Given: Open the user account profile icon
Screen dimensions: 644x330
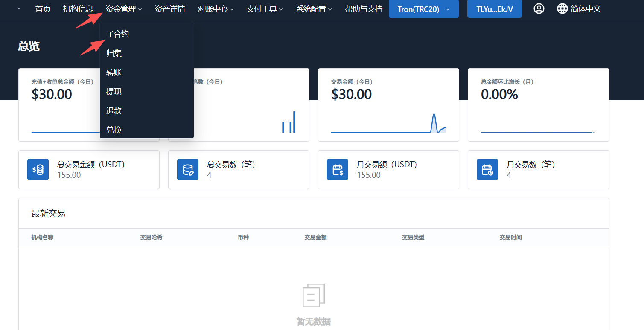Looking at the screenshot, I should coord(539,9).
